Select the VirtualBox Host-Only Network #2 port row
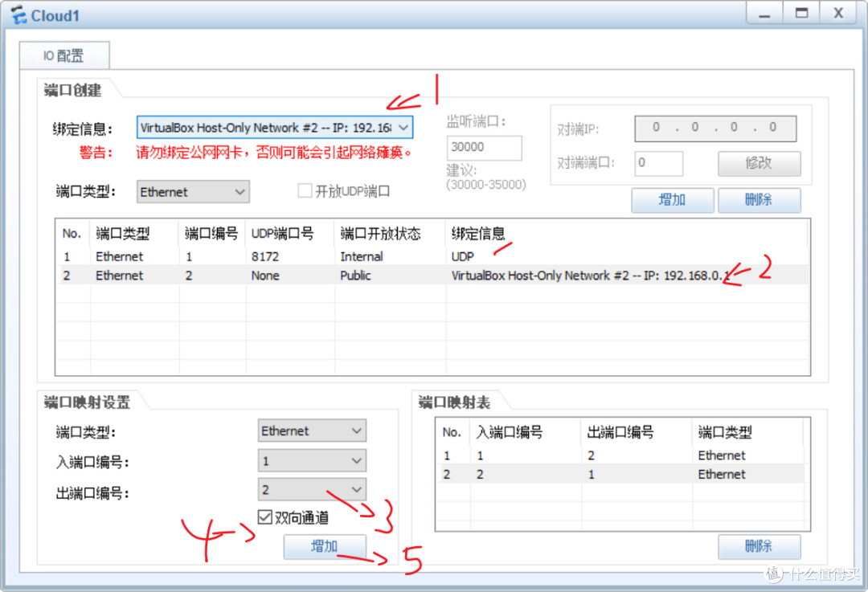 tap(432, 276)
